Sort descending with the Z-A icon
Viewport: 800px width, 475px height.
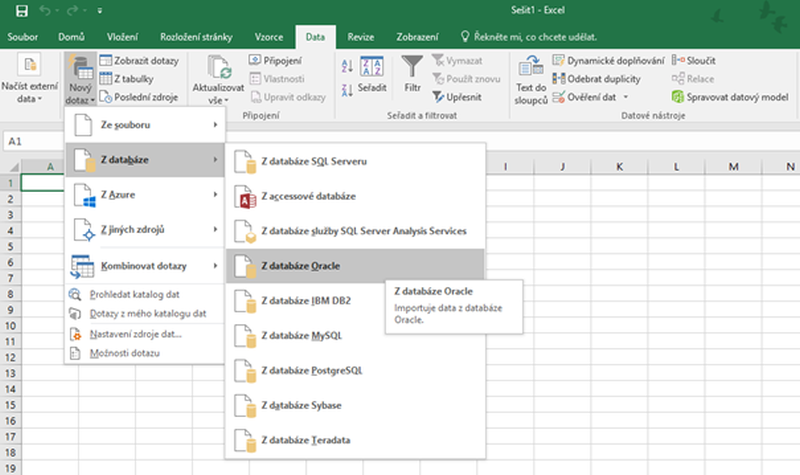click(x=347, y=90)
